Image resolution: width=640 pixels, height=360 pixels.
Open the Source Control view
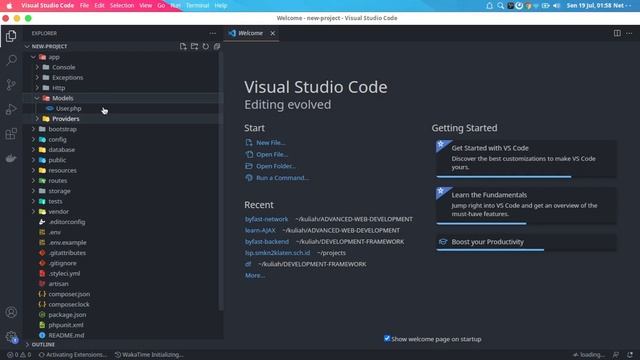[x=11, y=84]
